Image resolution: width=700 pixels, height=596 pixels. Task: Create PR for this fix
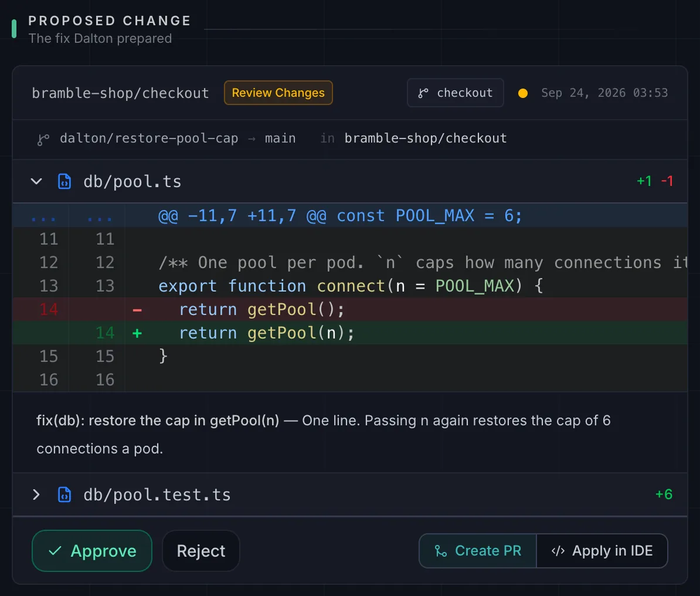(x=478, y=550)
